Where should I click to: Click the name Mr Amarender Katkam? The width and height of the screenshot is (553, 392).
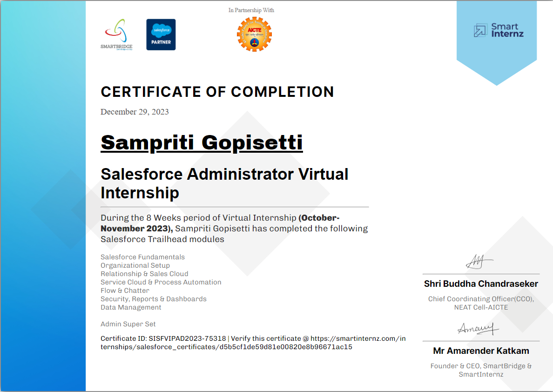point(481,351)
